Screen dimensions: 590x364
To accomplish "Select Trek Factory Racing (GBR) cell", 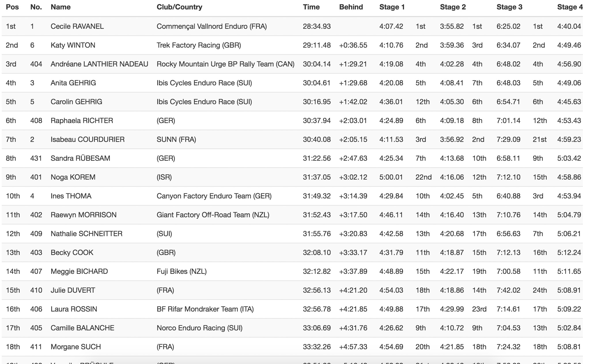I will coord(199,45).
